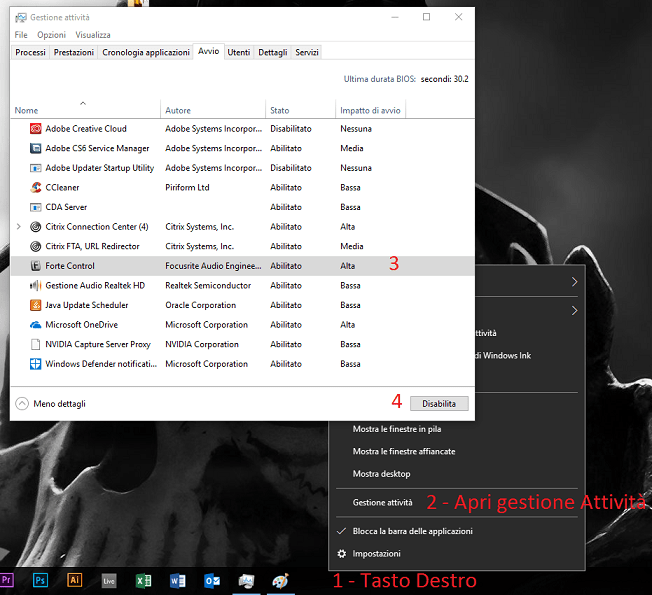Click the Citrix FTA, URL Redirector icon

pos(36,246)
